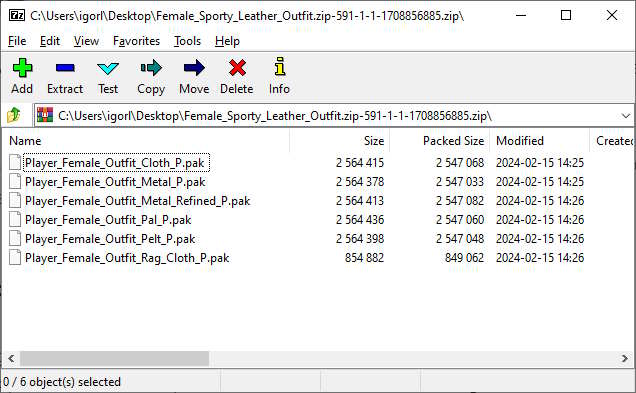This screenshot has height=393, width=636.
Task: Close the 7-Zip window
Action: [612, 15]
